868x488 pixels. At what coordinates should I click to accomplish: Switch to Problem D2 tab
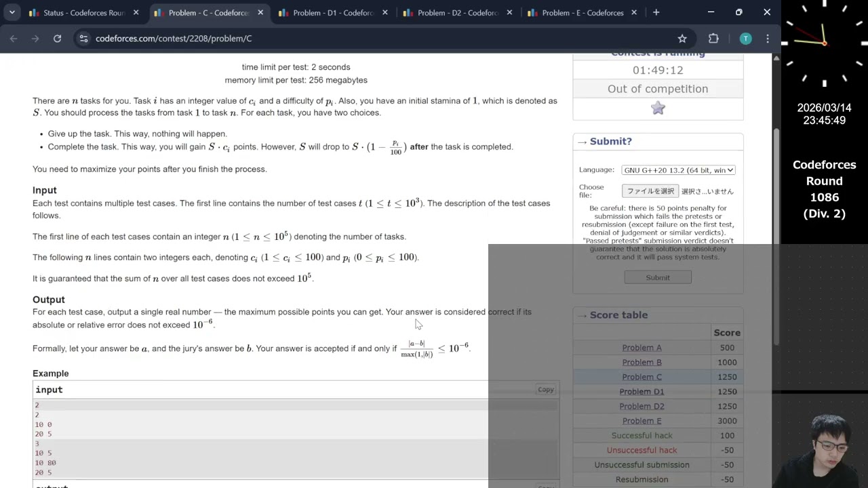458,13
